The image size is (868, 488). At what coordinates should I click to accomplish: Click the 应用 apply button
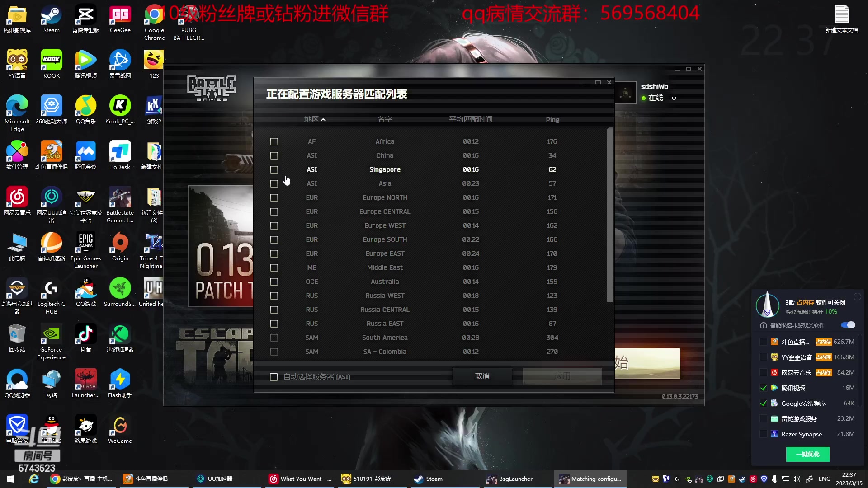click(562, 376)
